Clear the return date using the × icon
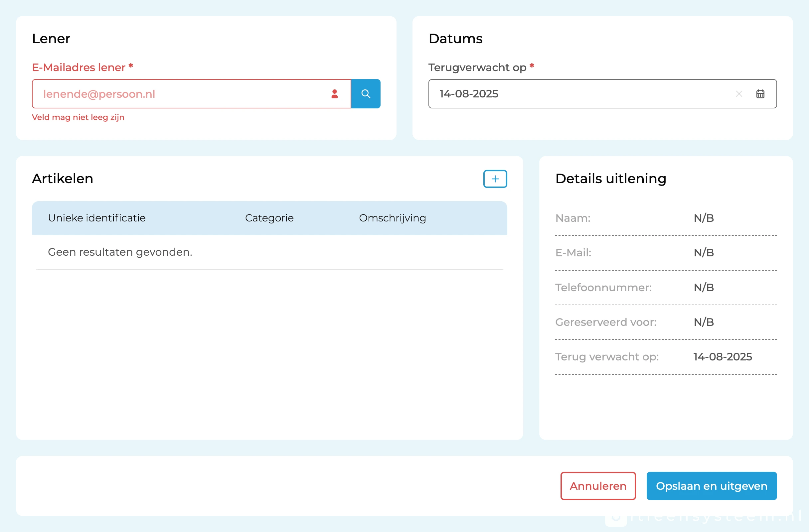This screenshot has width=809, height=532. tap(739, 94)
